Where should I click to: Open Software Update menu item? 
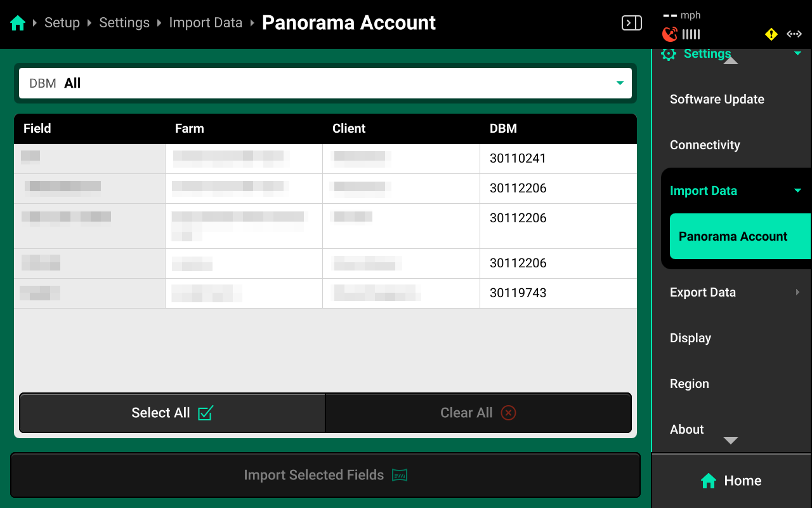tap(717, 99)
